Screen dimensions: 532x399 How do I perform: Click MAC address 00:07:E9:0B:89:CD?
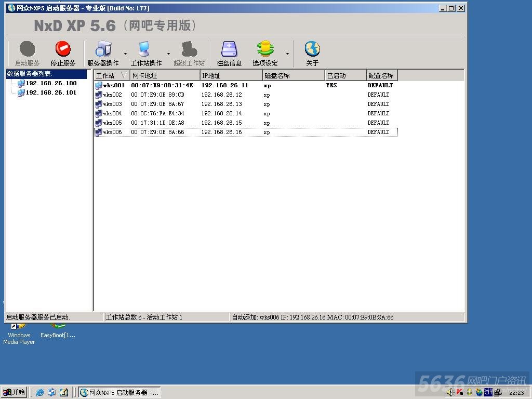pos(158,95)
